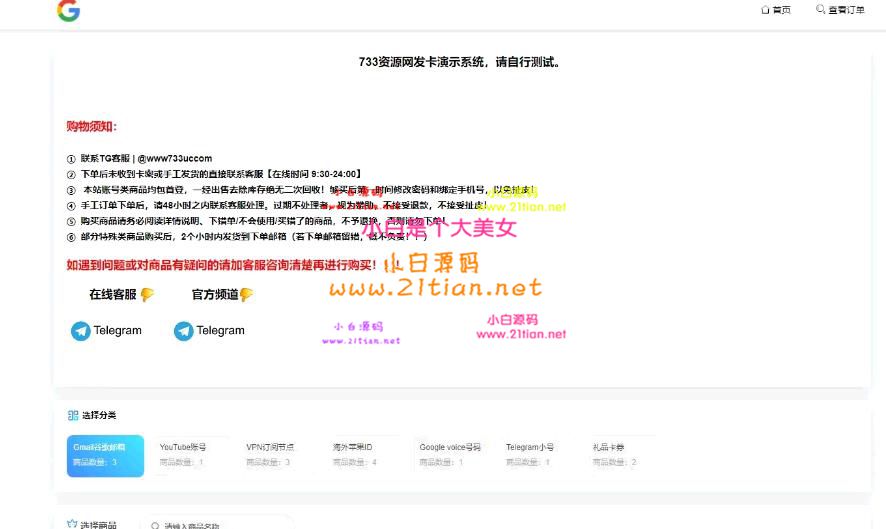This screenshot has width=886, height=529.
Task: Click the search icon beside 查看订单
Action: tap(821, 10)
